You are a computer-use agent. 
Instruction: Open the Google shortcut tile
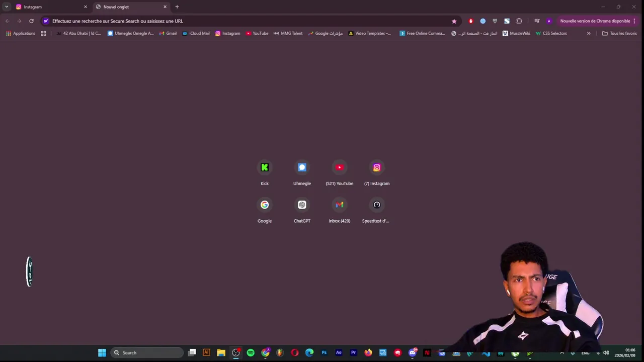point(265,211)
